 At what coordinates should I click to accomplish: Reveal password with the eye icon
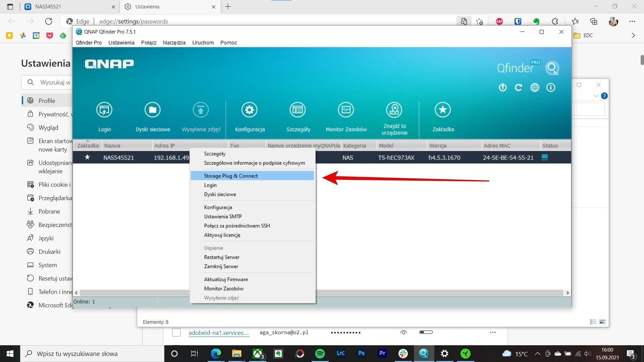[x=404, y=333]
